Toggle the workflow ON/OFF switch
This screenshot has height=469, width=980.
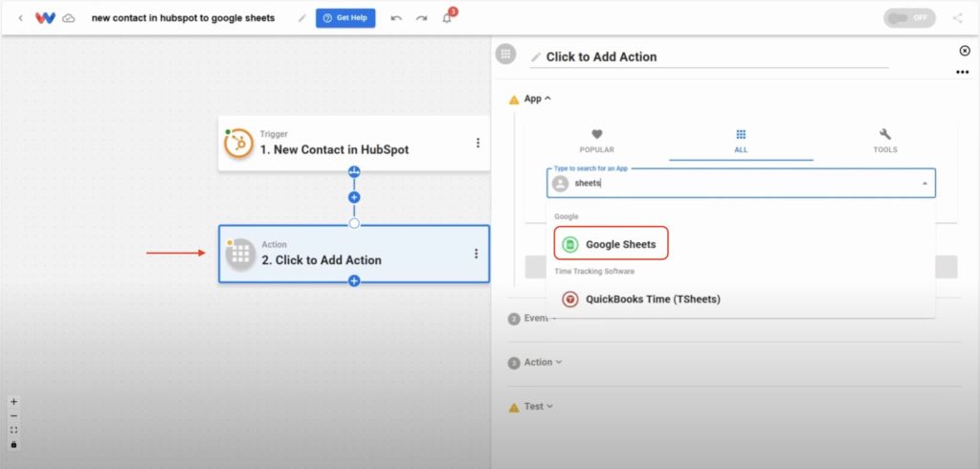coord(909,18)
